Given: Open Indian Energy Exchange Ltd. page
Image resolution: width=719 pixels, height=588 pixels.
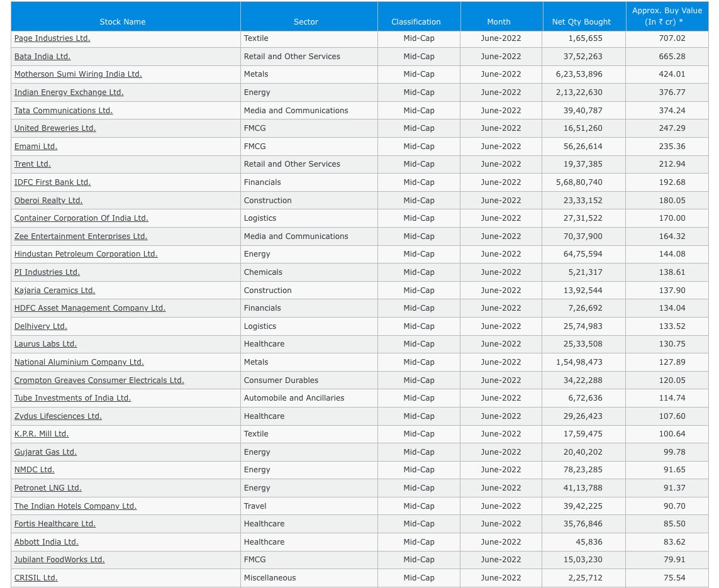Looking at the screenshot, I should click(69, 92).
